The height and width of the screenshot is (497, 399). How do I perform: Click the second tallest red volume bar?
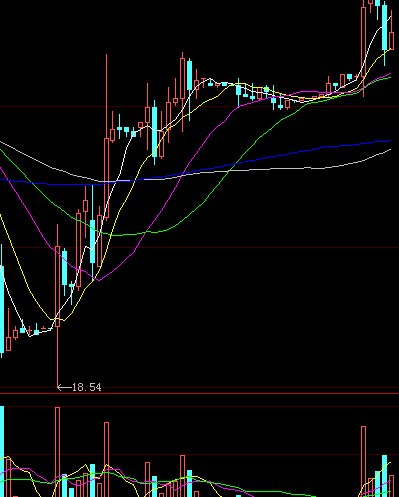106,459
